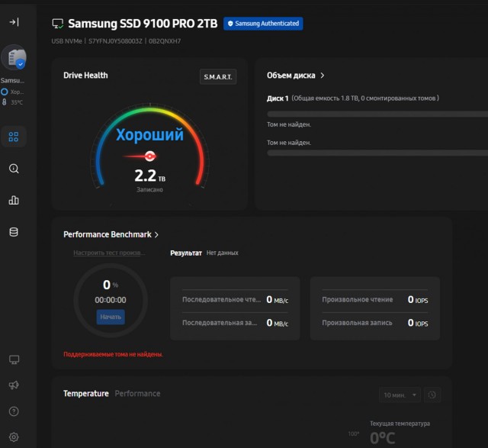
Task: Open notices via the megaphone icon
Action: point(14,385)
